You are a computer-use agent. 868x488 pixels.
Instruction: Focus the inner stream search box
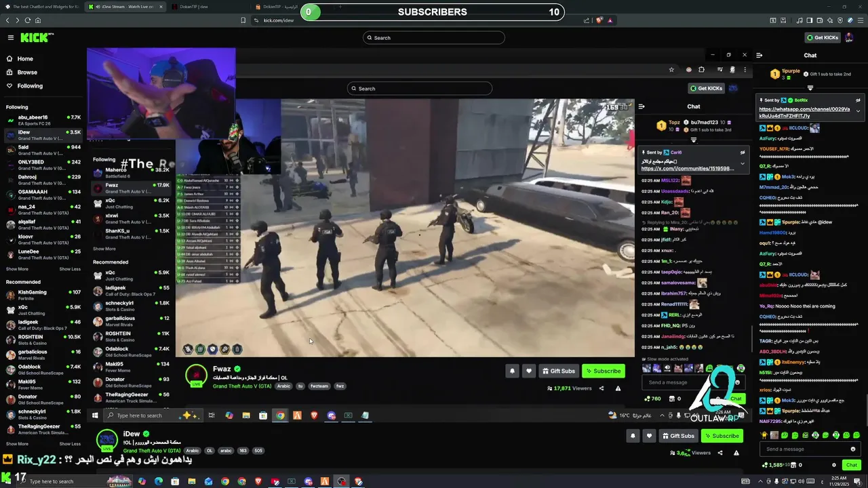click(420, 89)
